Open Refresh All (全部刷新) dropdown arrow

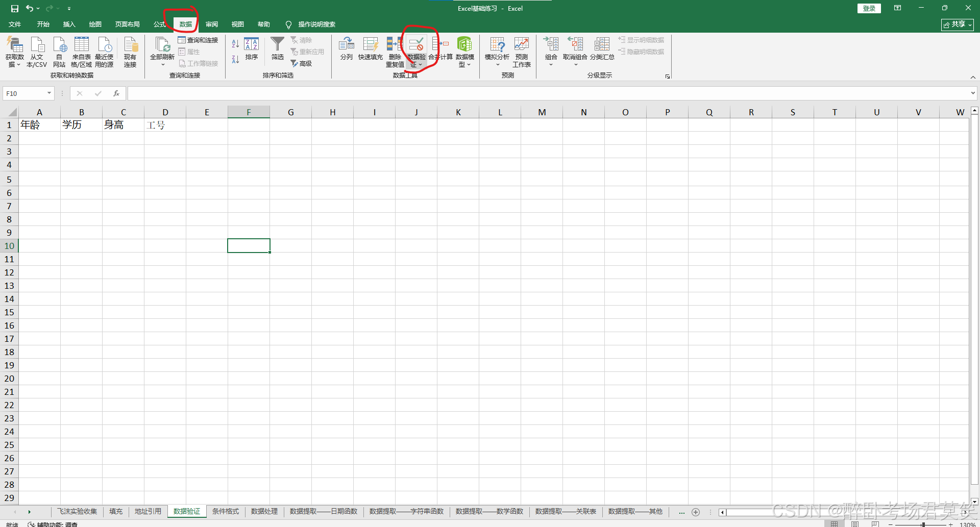coord(163,65)
